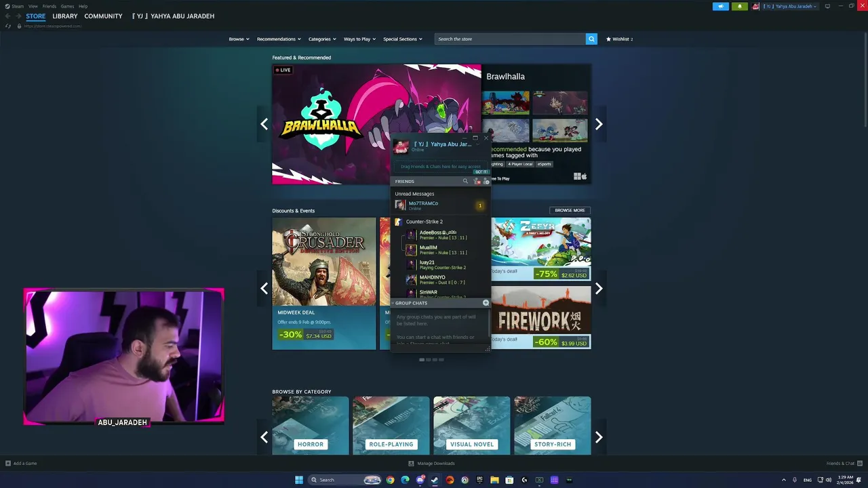This screenshot has height=488, width=868.
Task: Open Microsoft Store from the taskbar
Action: click(509, 480)
